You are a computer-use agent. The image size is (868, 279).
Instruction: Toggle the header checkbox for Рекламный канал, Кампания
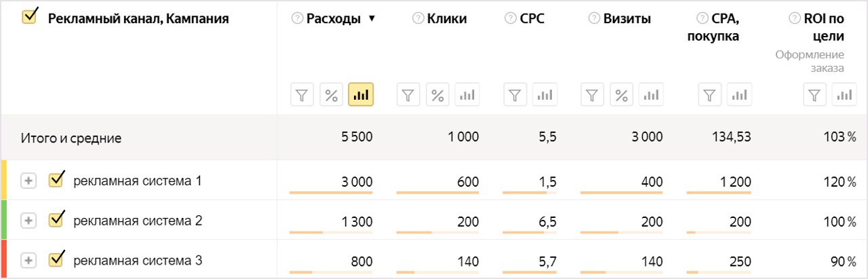[x=30, y=16]
